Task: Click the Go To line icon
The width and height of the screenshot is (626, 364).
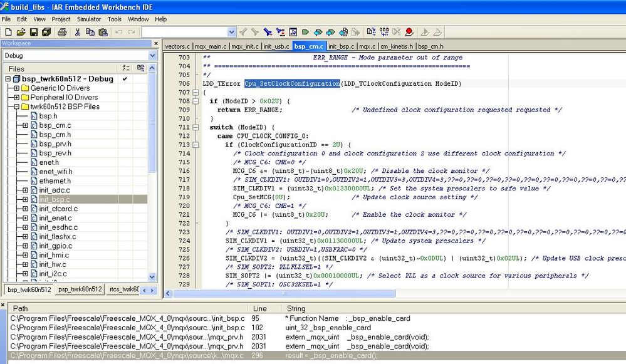Action: 293,32
